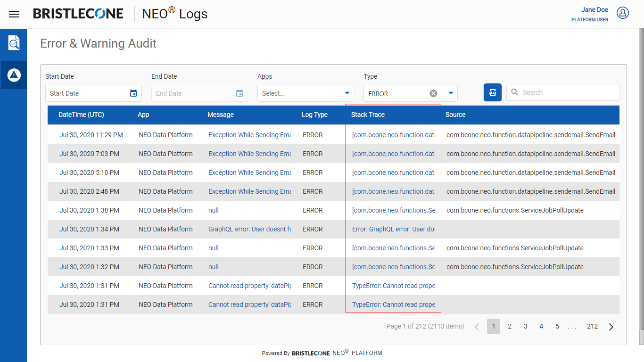Expand the Type dropdown arrow
Viewport: 644px width, 362px height.
coord(451,93)
